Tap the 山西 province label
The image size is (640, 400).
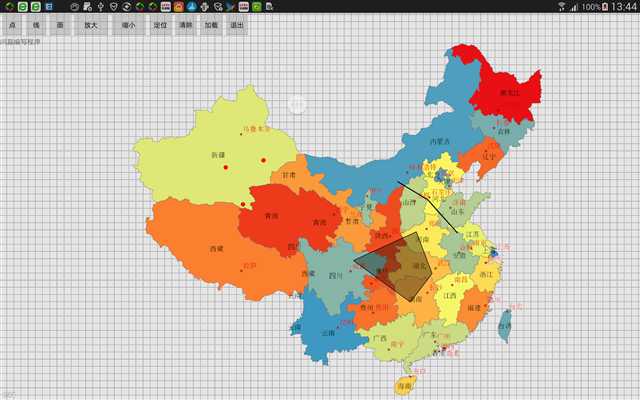coord(409,202)
